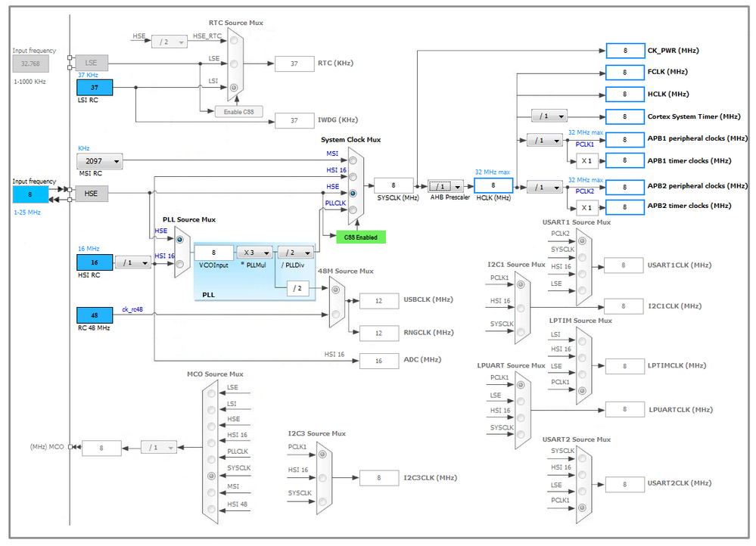Select LSI in LPTIM Source Mux
This screenshot has width=756, height=546.
point(583,341)
